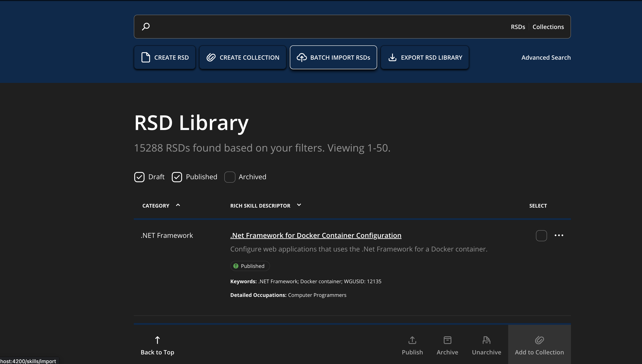This screenshot has height=364, width=642.
Task: Click the Publish upload icon
Action: coord(412,340)
